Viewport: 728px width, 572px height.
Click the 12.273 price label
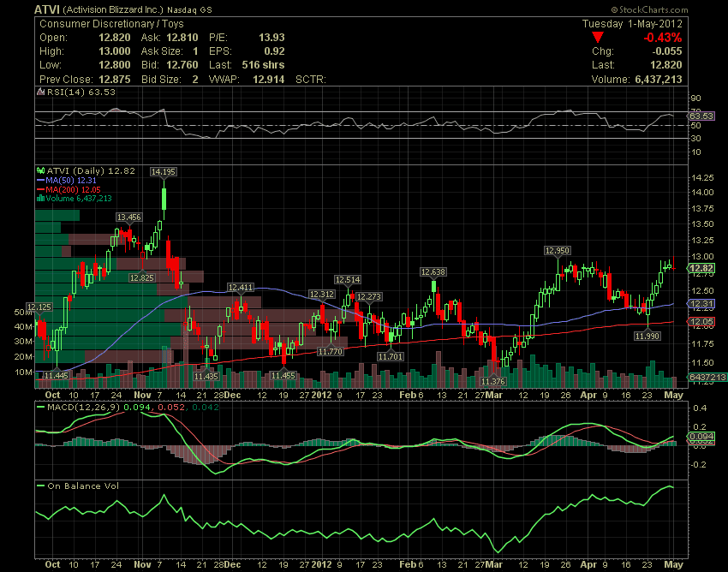[x=368, y=296]
